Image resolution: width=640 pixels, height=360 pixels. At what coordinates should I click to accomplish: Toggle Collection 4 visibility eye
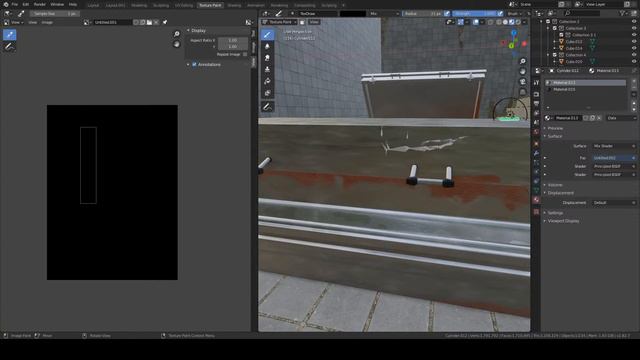(634, 55)
